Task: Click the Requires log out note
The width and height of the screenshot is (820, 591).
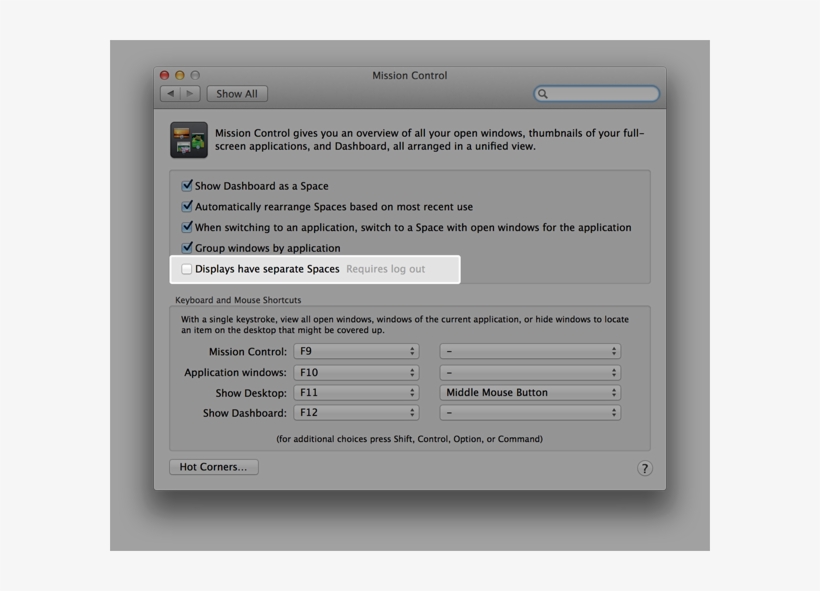Action: click(385, 269)
